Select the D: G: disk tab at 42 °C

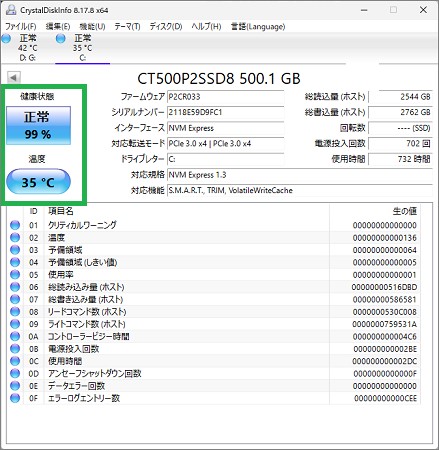pyautogui.click(x=28, y=48)
